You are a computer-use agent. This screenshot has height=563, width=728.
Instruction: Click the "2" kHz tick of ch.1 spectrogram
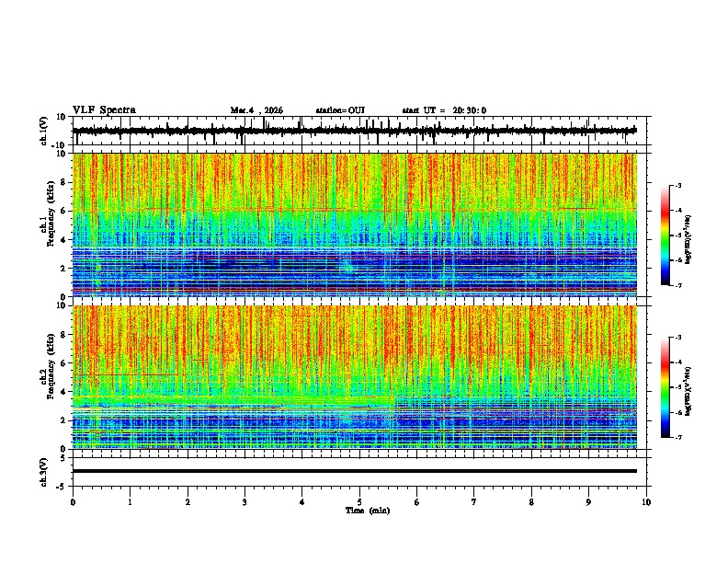63,269
